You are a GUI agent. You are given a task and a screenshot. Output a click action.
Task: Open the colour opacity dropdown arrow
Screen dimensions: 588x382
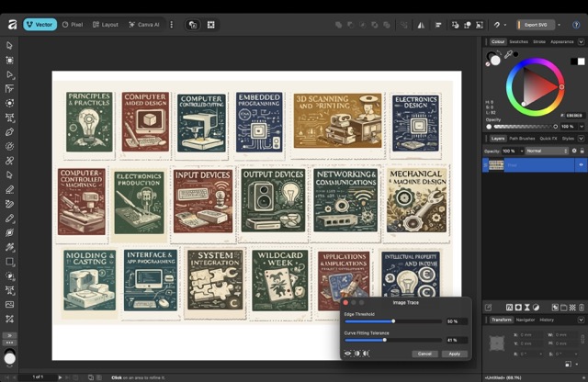pos(582,127)
